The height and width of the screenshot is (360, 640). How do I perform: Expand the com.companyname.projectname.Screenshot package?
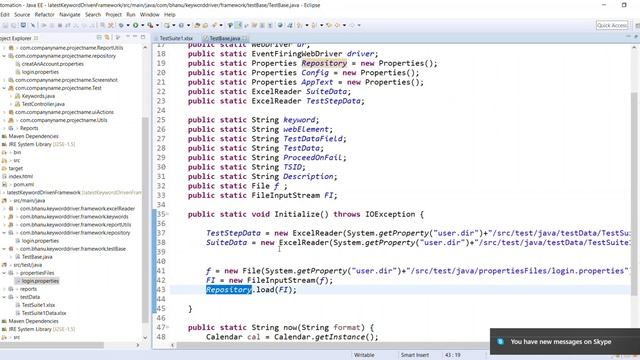coord(4,80)
